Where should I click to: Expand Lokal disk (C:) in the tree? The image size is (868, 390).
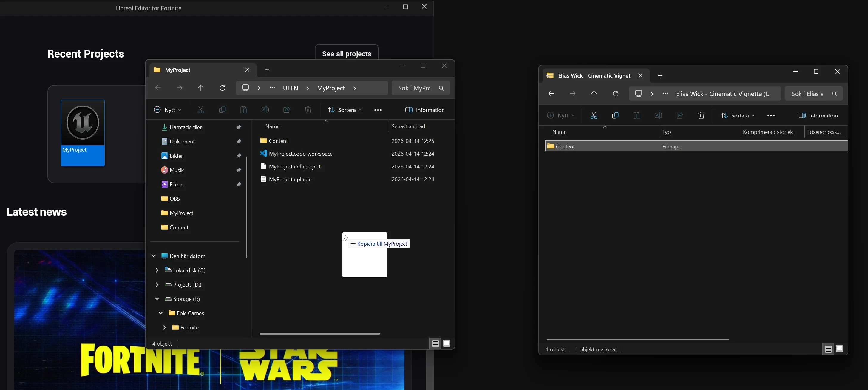(157, 270)
